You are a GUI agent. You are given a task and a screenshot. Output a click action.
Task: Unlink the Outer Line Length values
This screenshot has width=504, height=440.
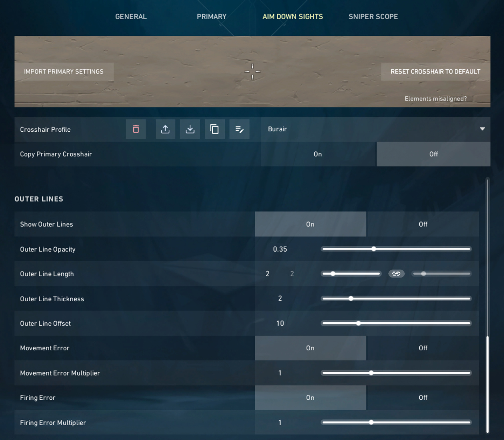[x=396, y=274]
